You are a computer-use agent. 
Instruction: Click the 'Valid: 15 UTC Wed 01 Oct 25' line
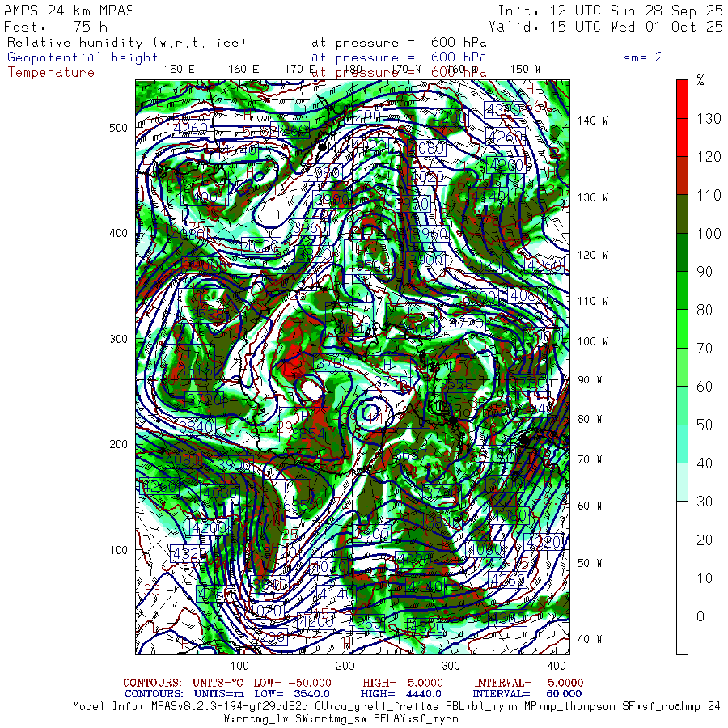pyautogui.click(x=606, y=27)
